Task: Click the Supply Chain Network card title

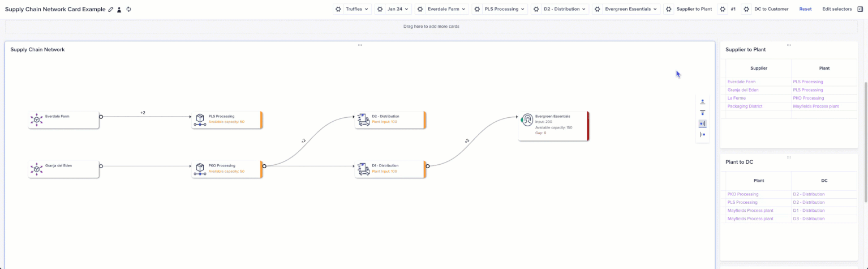Action: click(x=37, y=50)
